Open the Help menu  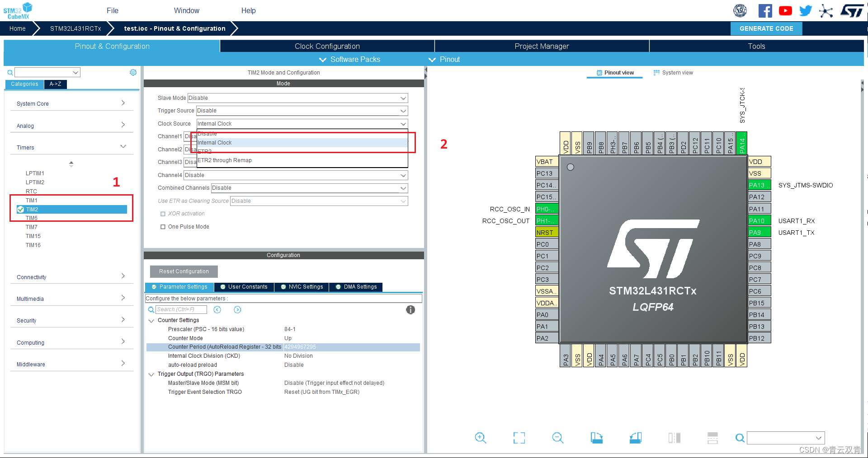248,10
